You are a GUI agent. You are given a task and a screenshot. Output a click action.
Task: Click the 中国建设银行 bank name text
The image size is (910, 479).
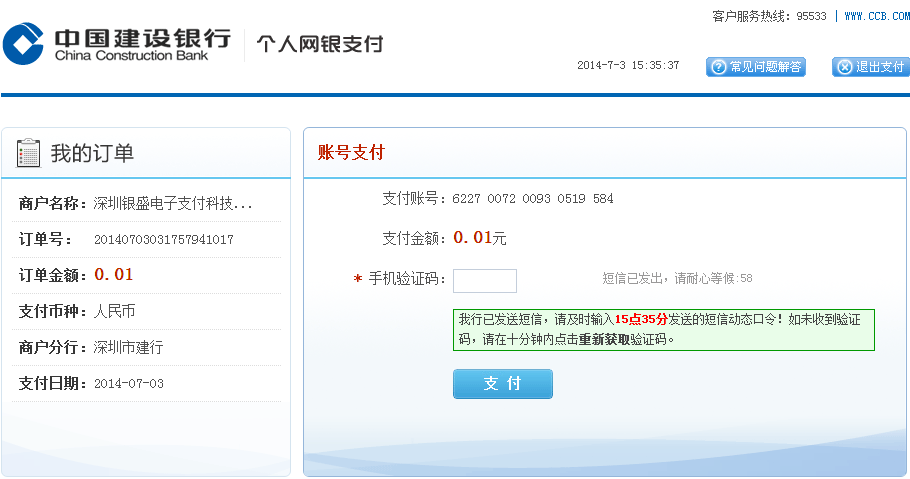point(142,38)
